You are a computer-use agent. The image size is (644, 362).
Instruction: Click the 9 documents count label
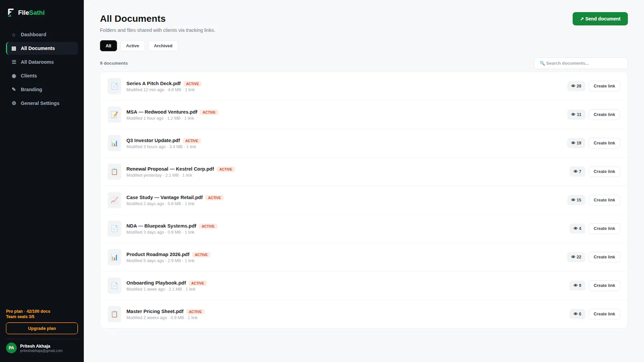(114, 63)
